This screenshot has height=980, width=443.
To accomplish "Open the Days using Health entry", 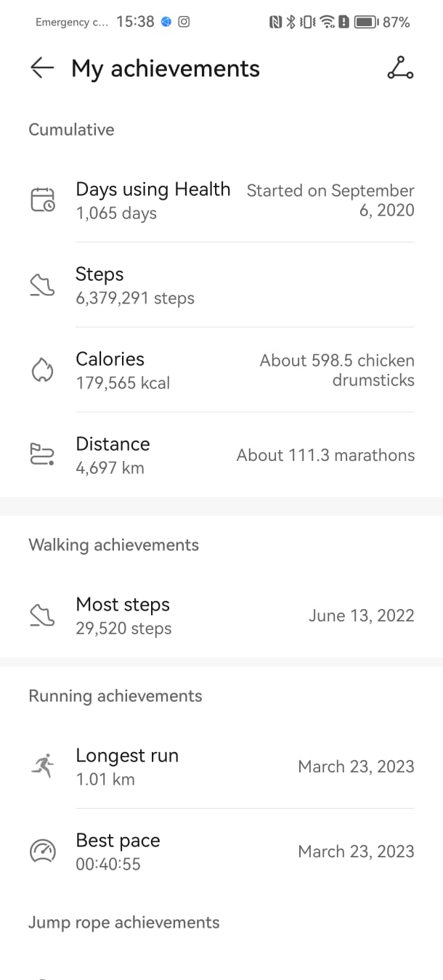I will pyautogui.click(x=153, y=190).
